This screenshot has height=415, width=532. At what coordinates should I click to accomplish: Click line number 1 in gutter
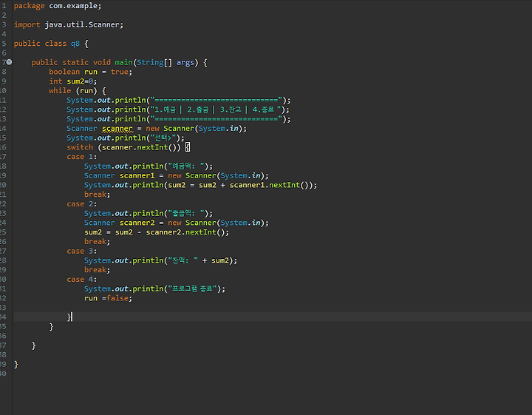[4, 6]
